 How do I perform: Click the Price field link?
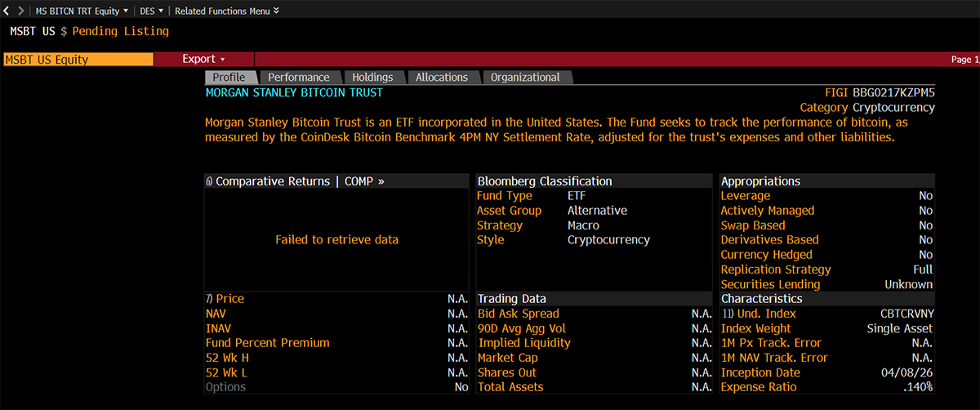229,299
